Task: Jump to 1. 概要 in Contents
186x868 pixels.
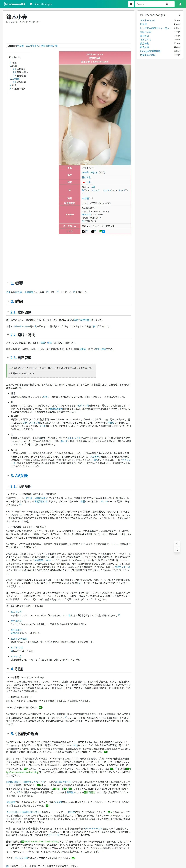Action: coord(13,63)
